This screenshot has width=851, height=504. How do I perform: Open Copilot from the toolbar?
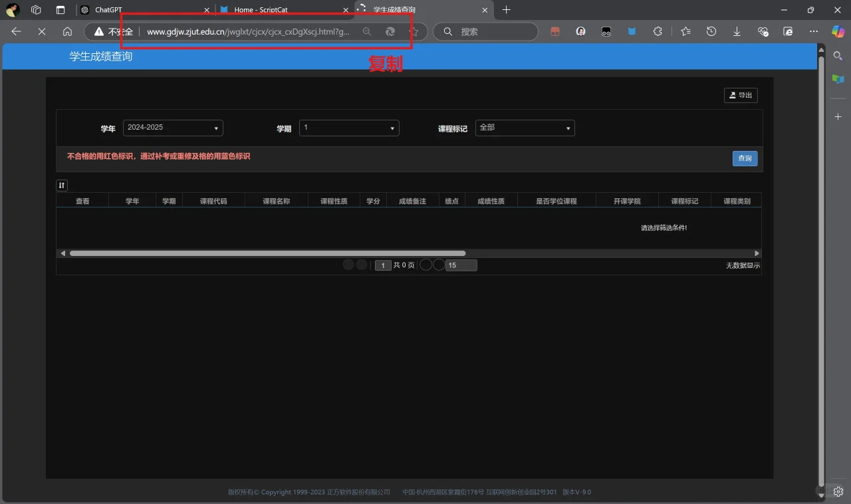click(x=838, y=31)
